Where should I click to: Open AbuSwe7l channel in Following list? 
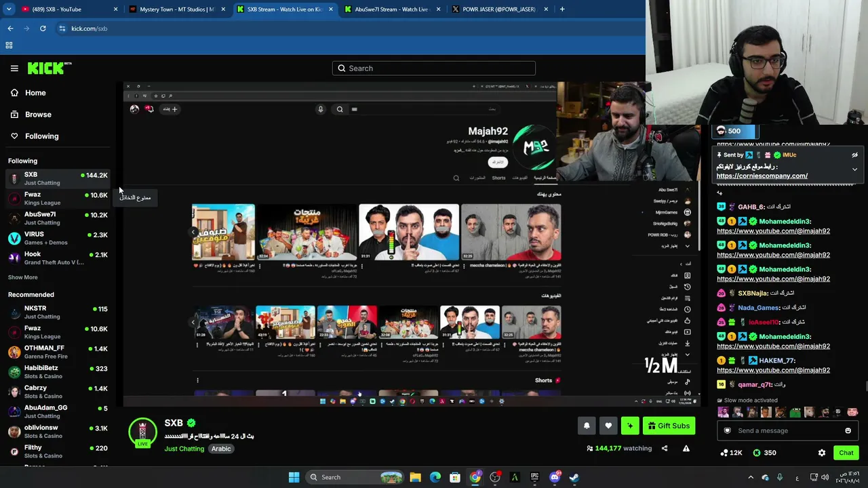[x=57, y=218]
